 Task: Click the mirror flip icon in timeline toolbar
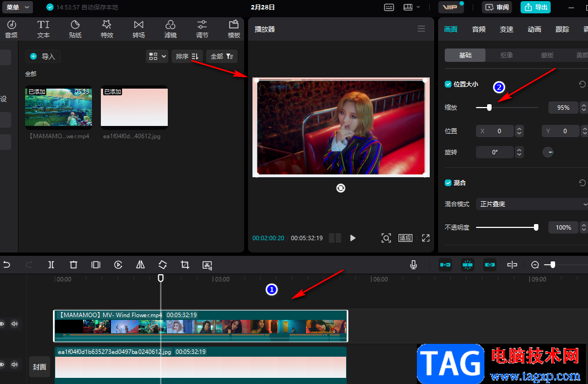(x=140, y=265)
